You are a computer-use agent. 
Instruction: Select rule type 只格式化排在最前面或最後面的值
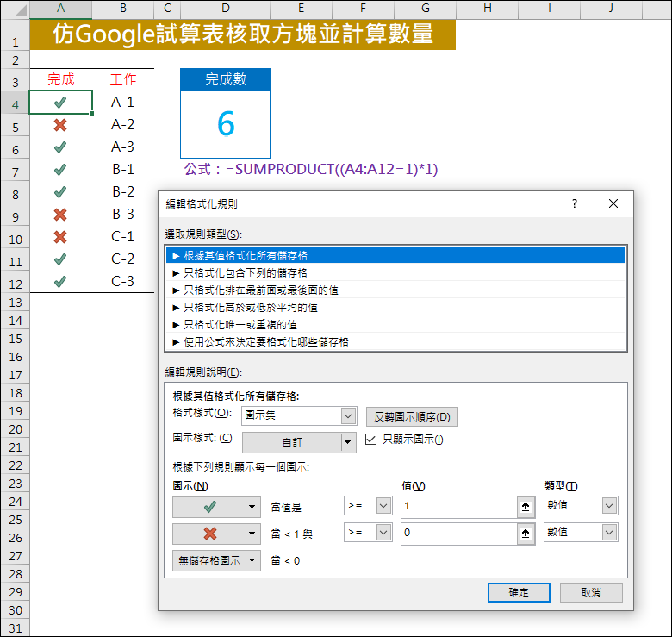tap(395, 290)
